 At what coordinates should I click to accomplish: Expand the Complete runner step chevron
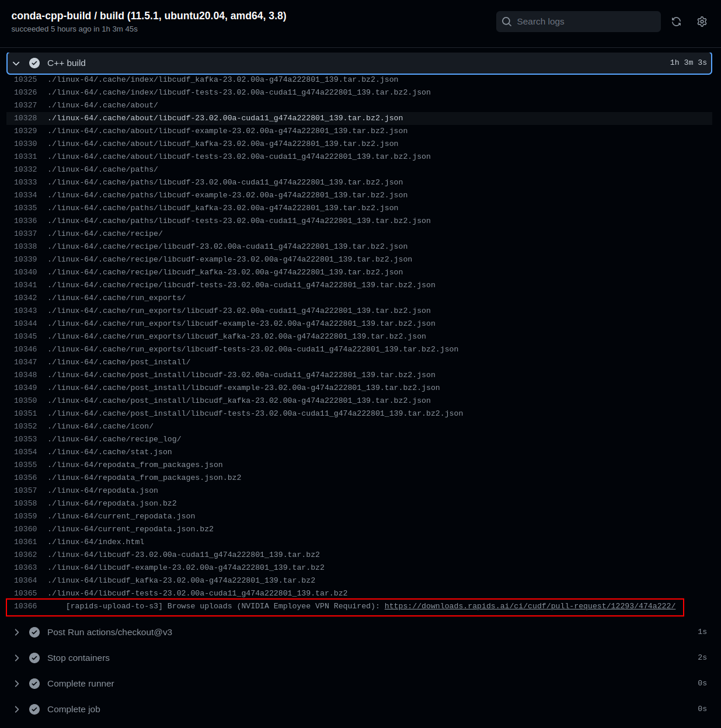[x=16, y=684]
